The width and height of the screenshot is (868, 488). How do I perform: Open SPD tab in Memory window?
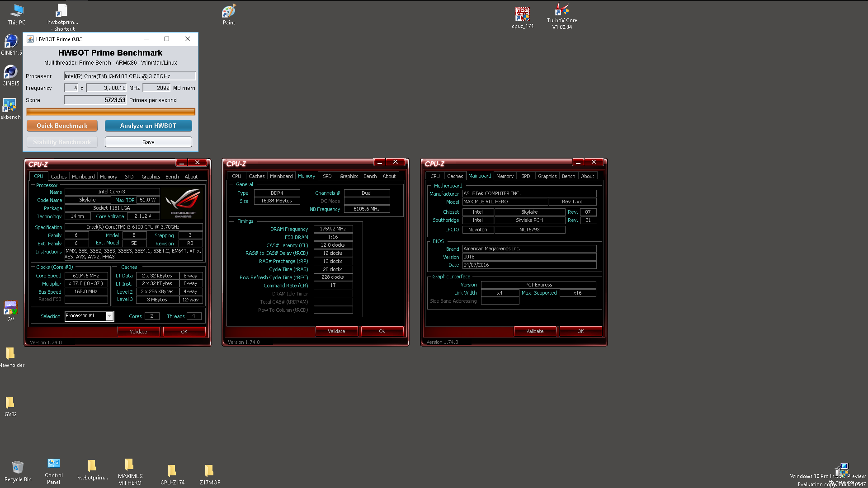[327, 176]
